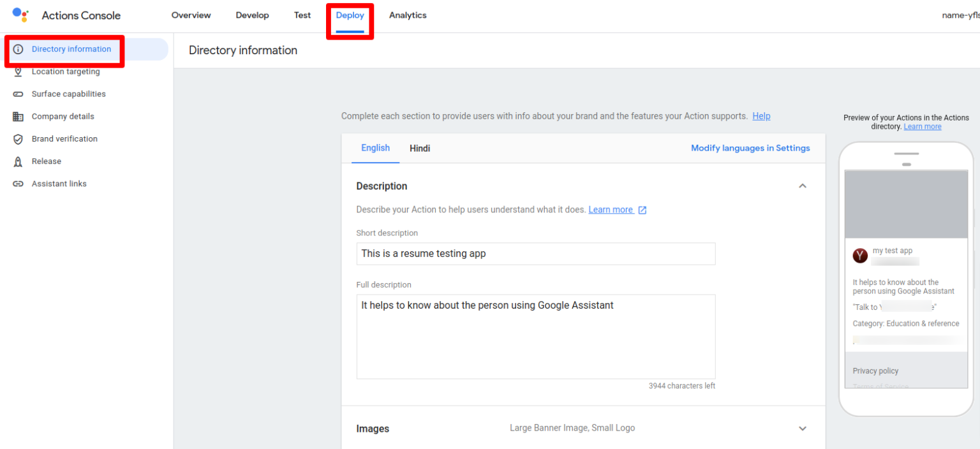Image resolution: width=980 pixels, height=449 pixels.
Task: Click inside the Short description field
Action: click(x=535, y=253)
